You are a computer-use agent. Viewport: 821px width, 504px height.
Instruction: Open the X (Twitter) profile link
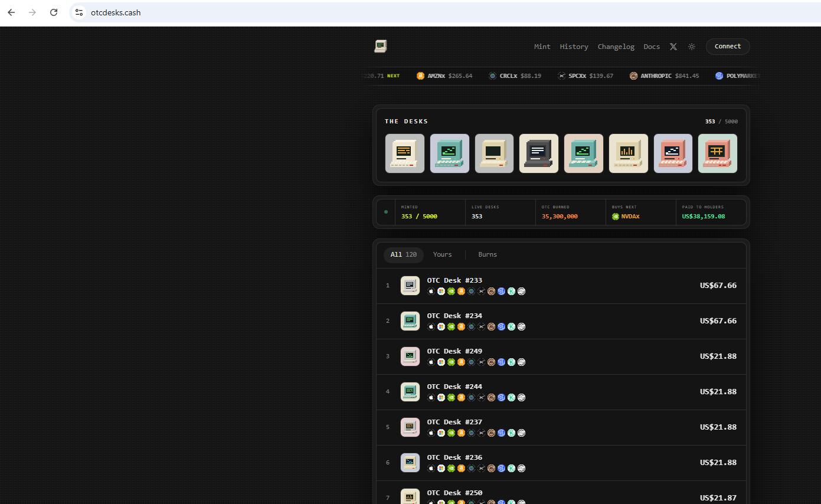[673, 47]
